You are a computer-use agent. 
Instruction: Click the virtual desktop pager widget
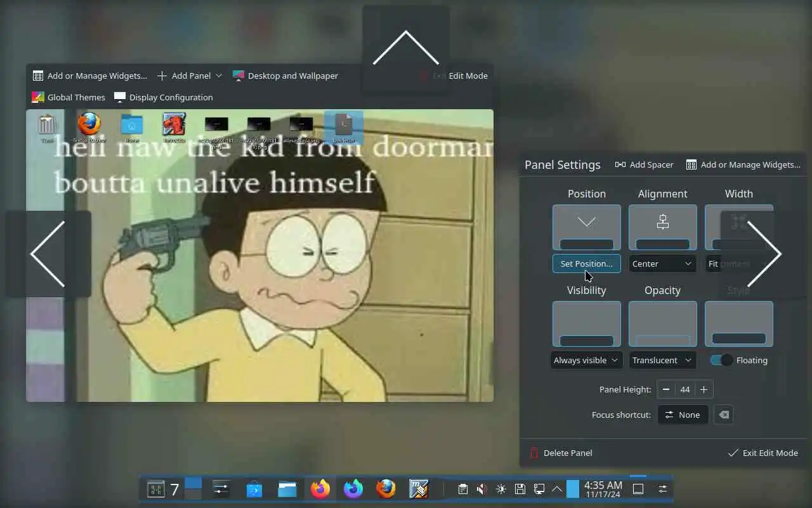tap(193, 489)
